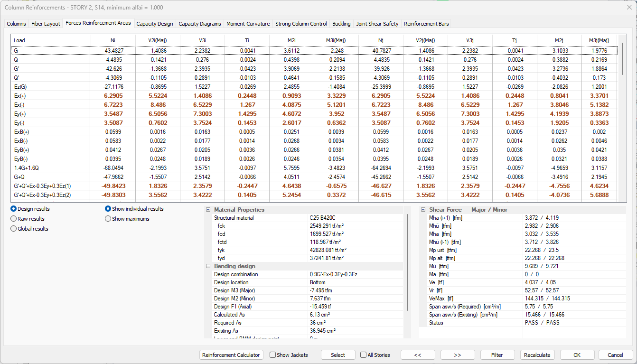Image resolution: width=637 pixels, height=364 pixels.
Task: Open the Reinforcement Bars tab
Action: point(426,24)
